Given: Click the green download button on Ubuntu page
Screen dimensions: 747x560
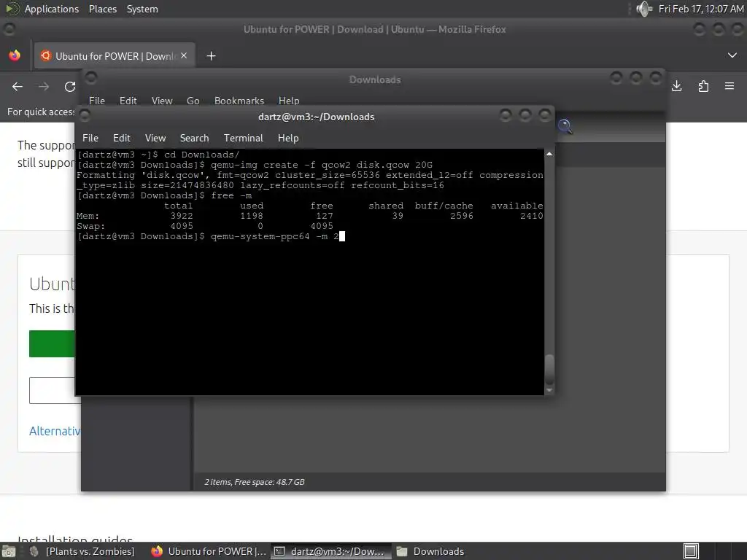Looking at the screenshot, I should (x=52, y=344).
